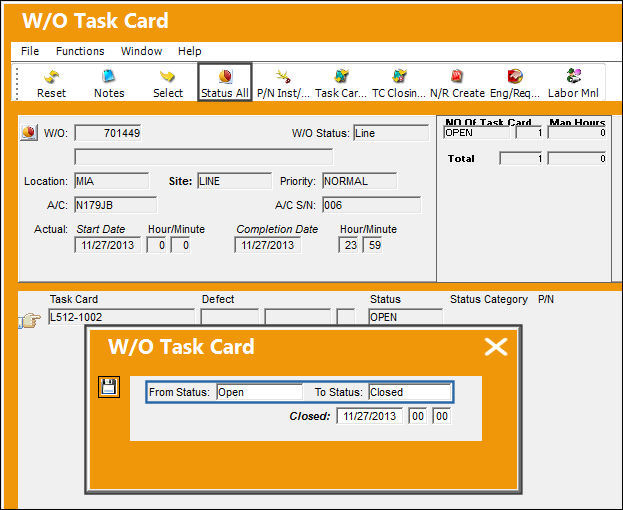623x510 pixels.
Task: Click the A/C S/N field showing 006
Action: coord(371,205)
